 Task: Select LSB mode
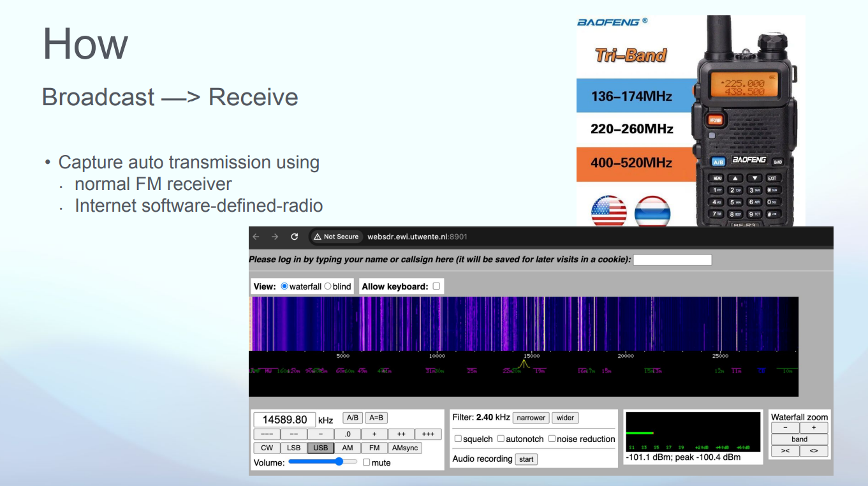click(293, 448)
